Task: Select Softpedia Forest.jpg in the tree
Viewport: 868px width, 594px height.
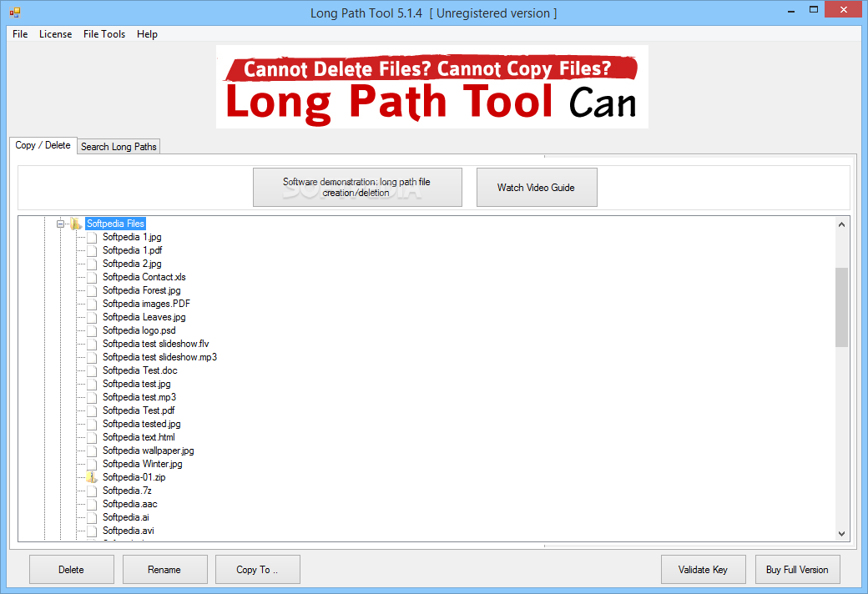Action: click(x=141, y=290)
